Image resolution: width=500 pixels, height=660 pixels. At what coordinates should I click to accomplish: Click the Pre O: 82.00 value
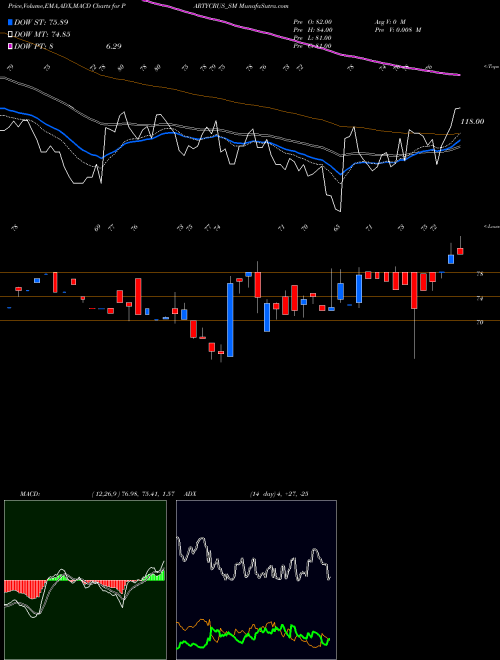pos(313,21)
